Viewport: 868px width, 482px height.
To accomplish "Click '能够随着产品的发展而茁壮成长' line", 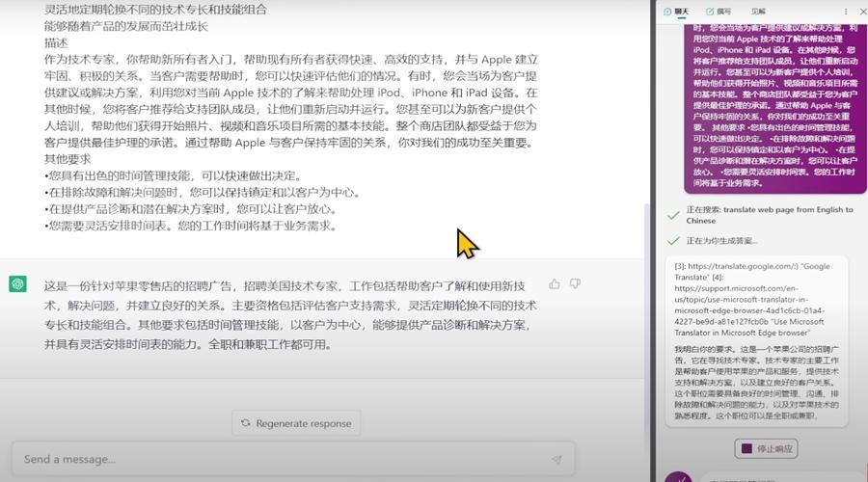I will pos(126,26).
